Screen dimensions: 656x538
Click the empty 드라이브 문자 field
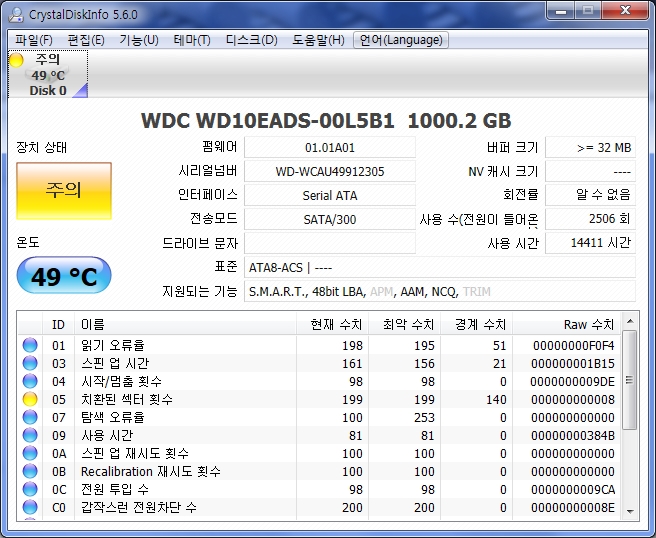tap(330, 243)
